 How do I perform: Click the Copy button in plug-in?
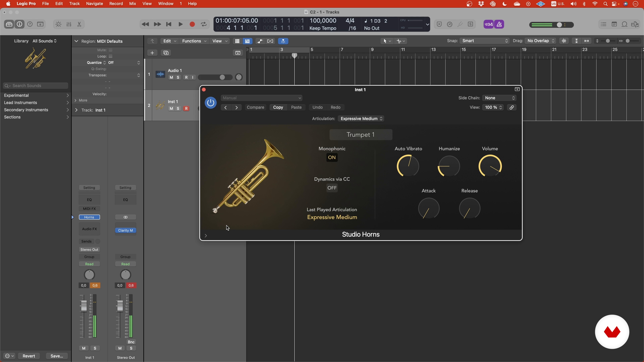tap(278, 107)
